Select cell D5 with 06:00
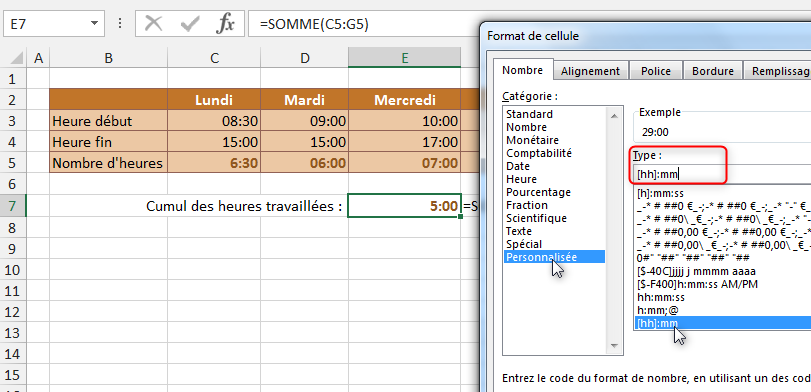The image size is (811, 392). coord(305,163)
